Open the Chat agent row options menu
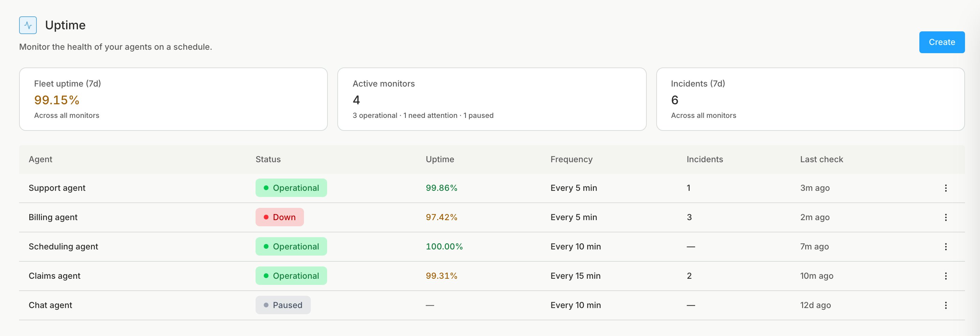The width and height of the screenshot is (980, 336). (945, 305)
